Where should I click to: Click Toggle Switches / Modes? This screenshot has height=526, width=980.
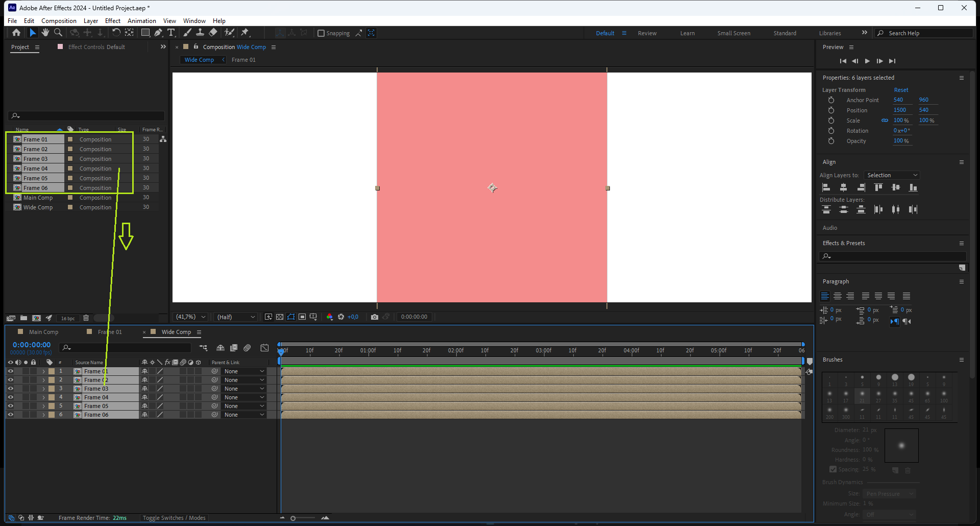tap(174, 518)
